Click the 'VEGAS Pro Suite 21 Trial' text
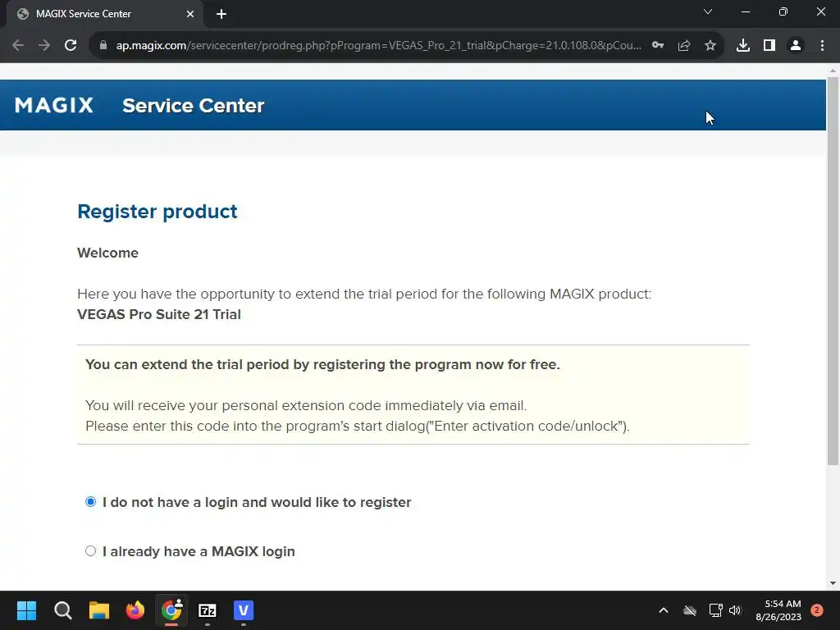Viewport: 840px width, 630px height. [x=159, y=314]
